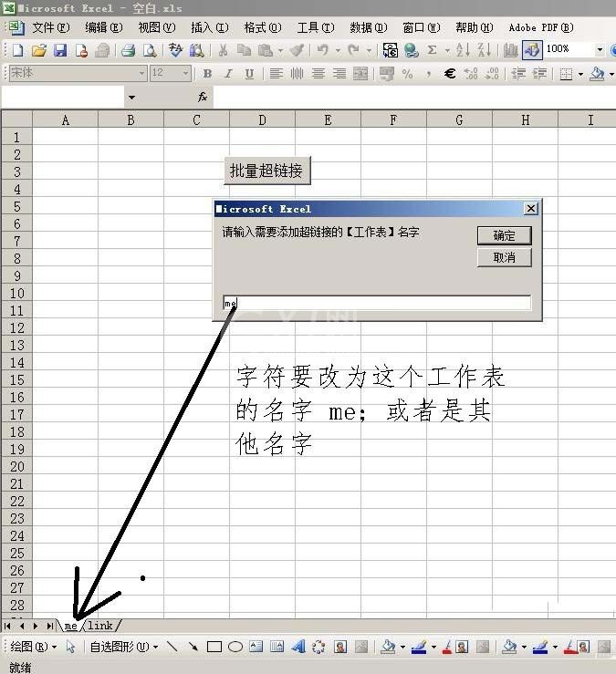The image size is (616, 674).
Task: Select the Rectangle drawing tool
Action: (x=214, y=647)
